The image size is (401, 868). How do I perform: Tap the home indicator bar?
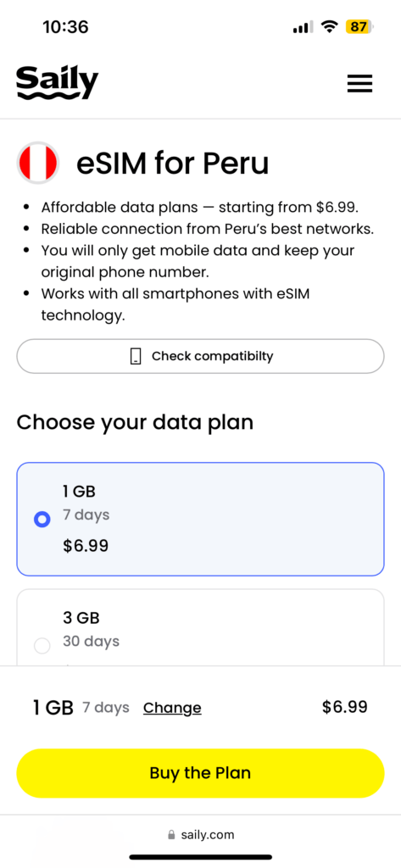tap(200, 857)
